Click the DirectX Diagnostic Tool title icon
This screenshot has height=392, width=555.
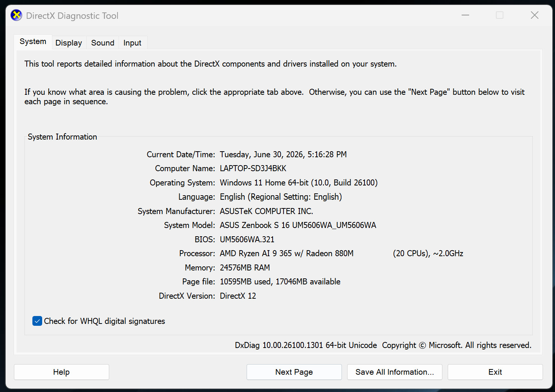click(x=16, y=15)
